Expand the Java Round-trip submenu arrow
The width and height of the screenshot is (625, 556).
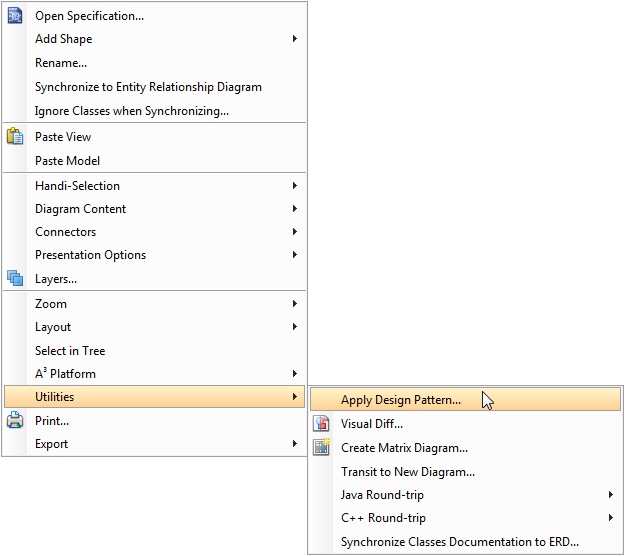(x=611, y=495)
